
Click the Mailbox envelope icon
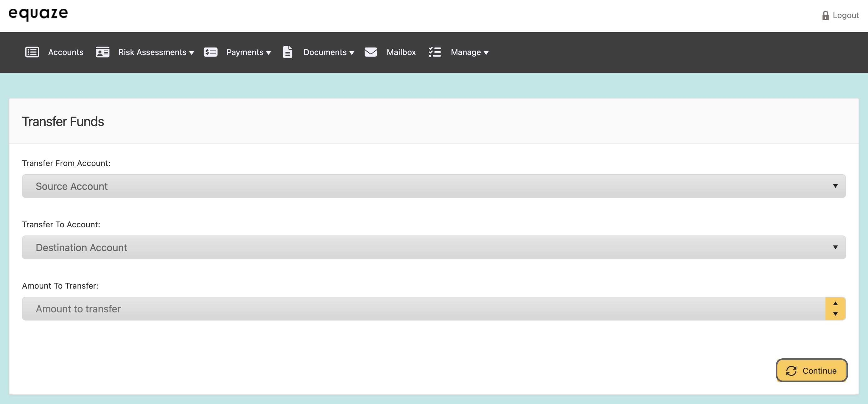(x=371, y=52)
